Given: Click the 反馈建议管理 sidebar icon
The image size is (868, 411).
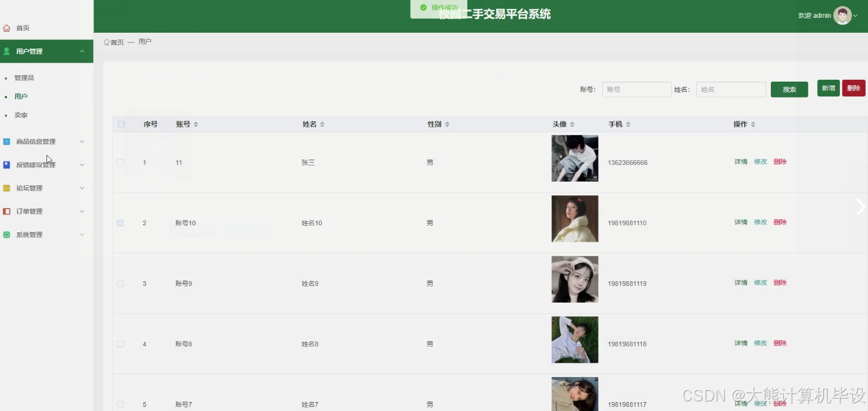Looking at the screenshot, I should tap(7, 165).
